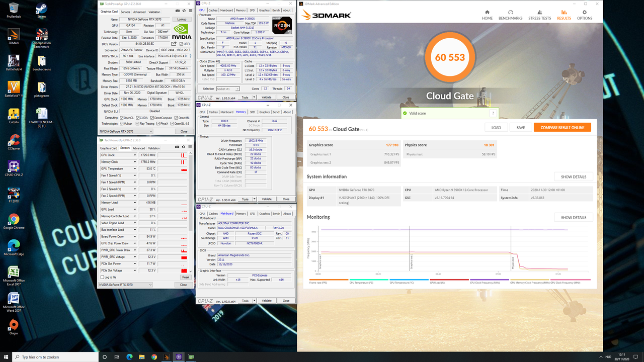644x362 pixels.
Task: Click the BIOS share/export icon in GPU-Z
Action: [174, 44]
